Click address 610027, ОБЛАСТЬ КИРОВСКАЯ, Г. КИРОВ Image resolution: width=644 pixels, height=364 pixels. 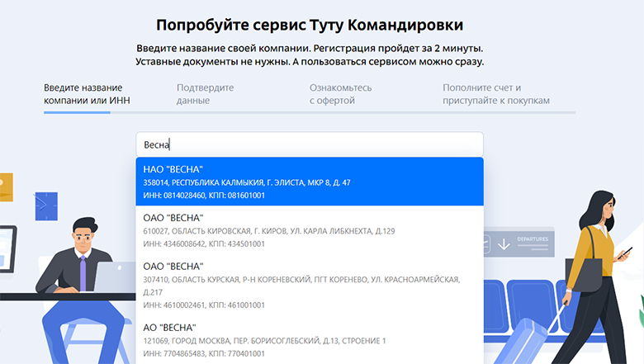coord(269,231)
